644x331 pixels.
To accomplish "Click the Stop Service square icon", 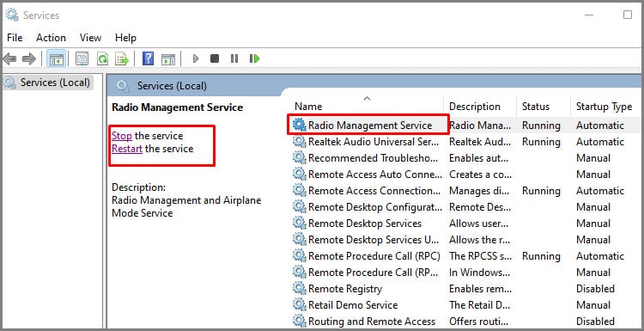I will coord(215,58).
